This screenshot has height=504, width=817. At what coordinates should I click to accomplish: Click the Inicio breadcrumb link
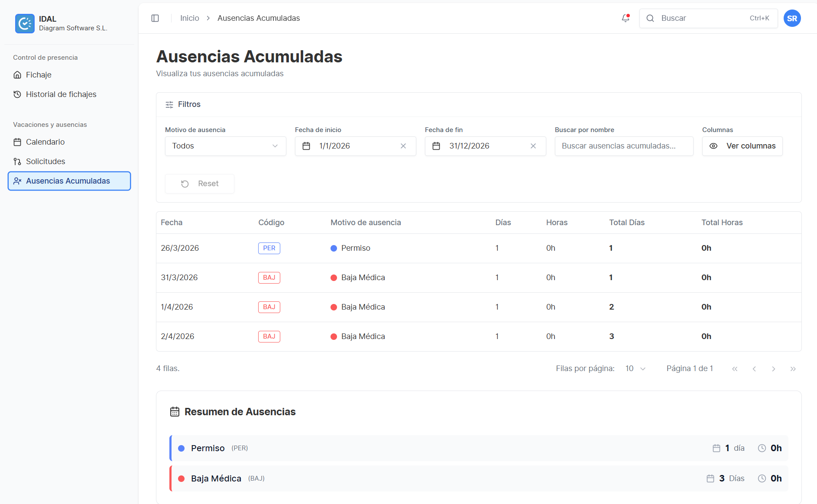coord(189,18)
